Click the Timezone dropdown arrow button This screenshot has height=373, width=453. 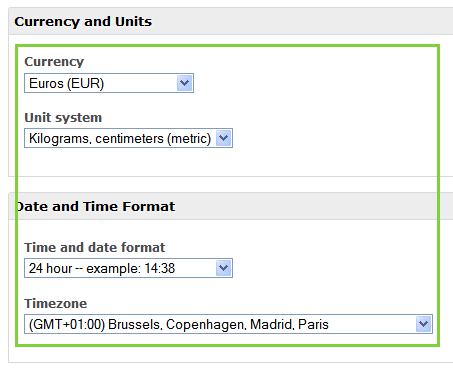[x=424, y=324]
